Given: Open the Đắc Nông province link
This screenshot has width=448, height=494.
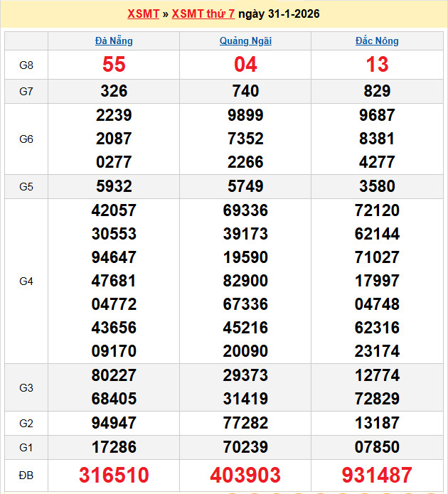Looking at the screenshot, I should [x=377, y=41].
